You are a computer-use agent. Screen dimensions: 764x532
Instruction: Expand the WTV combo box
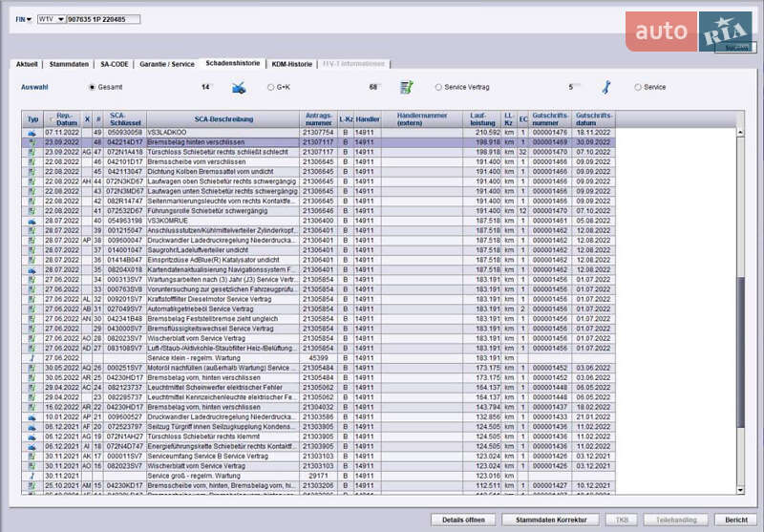tap(62, 19)
